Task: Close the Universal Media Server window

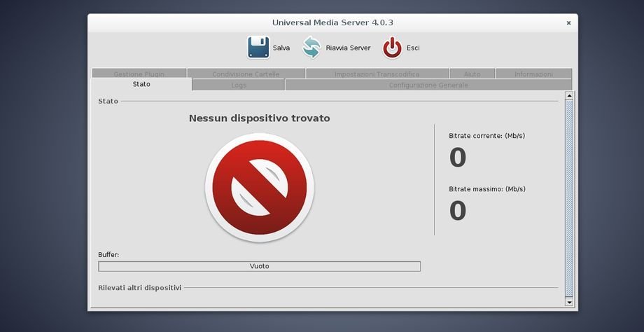Action: click(x=568, y=23)
